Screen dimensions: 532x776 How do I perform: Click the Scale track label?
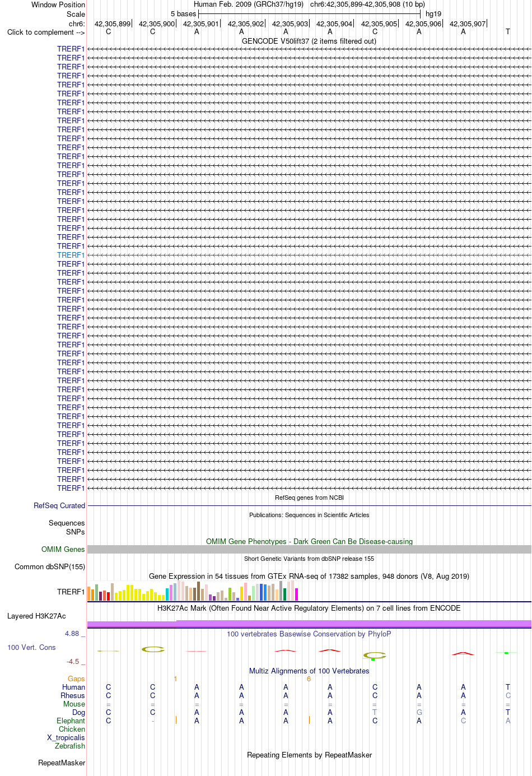[x=76, y=14]
